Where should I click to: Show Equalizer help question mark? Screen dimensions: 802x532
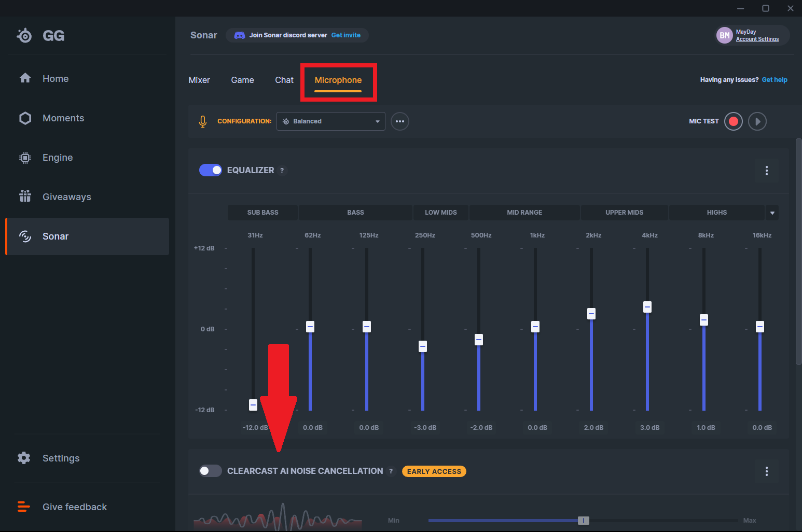(x=282, y=170)
